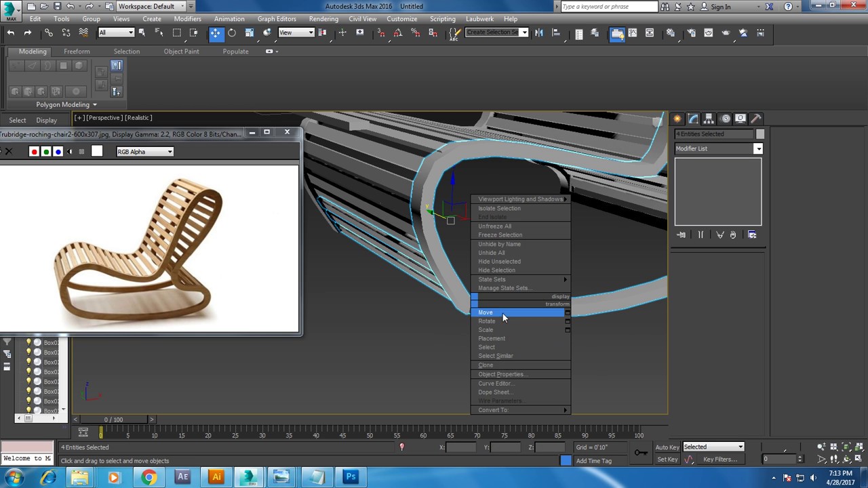Click the Mirror tool icon
Viewport: 868px width, 488px height.
point(539,33)
